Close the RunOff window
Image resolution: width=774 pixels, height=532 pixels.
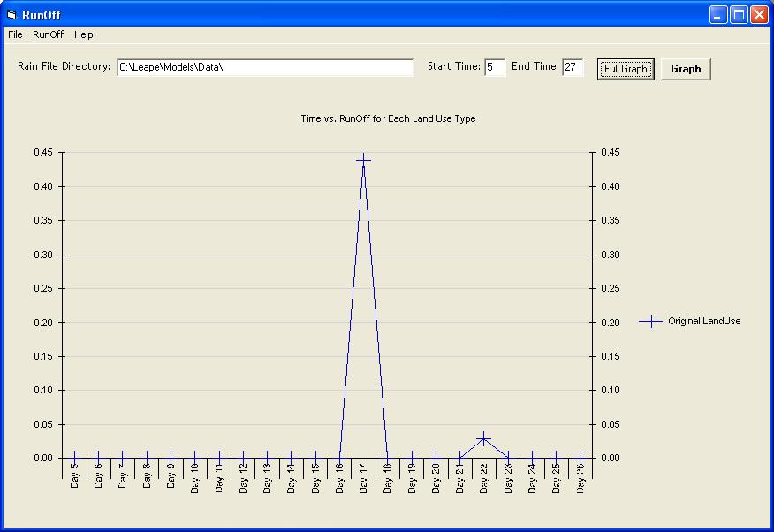click(759, 15)
